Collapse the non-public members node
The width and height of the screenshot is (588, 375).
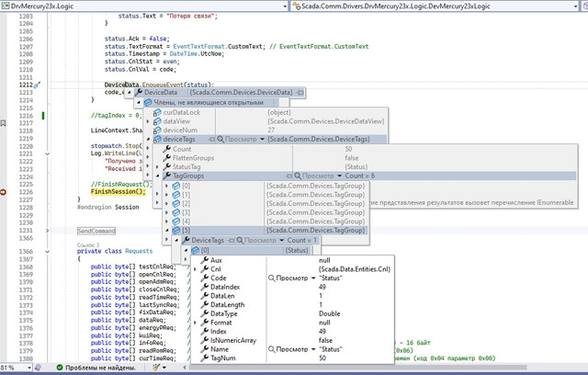tap(139, 102)
